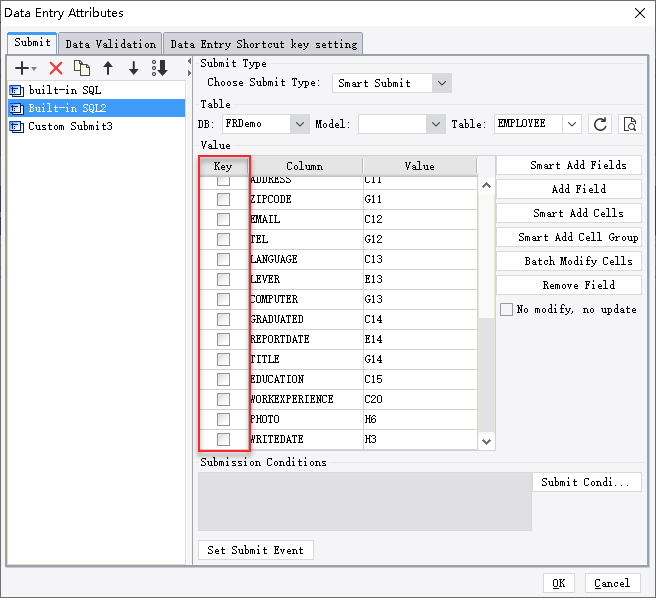The height and width of the screenshot is (598, 656).
Task: Click Smart Add Cells button
Action: (x=569, y=213)
